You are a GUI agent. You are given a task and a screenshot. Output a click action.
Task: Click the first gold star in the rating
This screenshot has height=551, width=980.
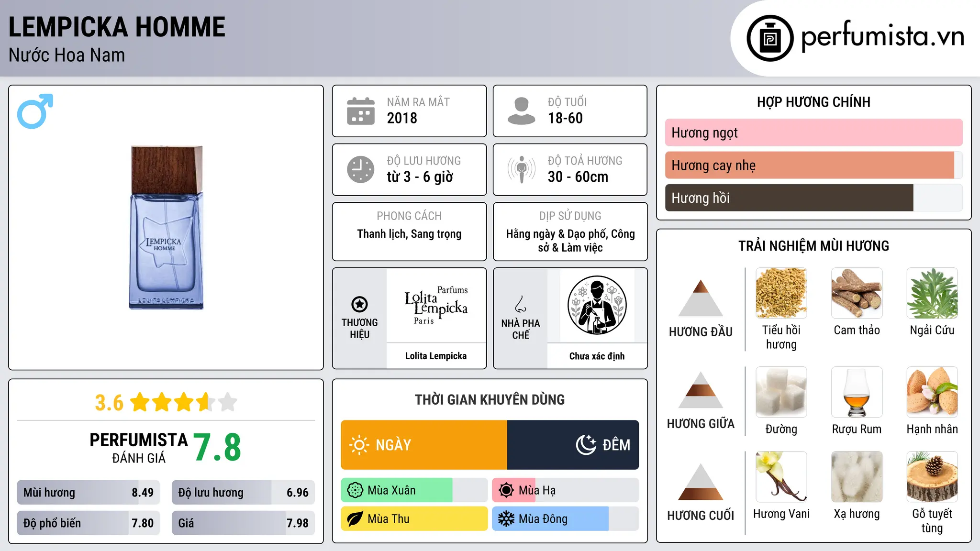tap(140, 402)
